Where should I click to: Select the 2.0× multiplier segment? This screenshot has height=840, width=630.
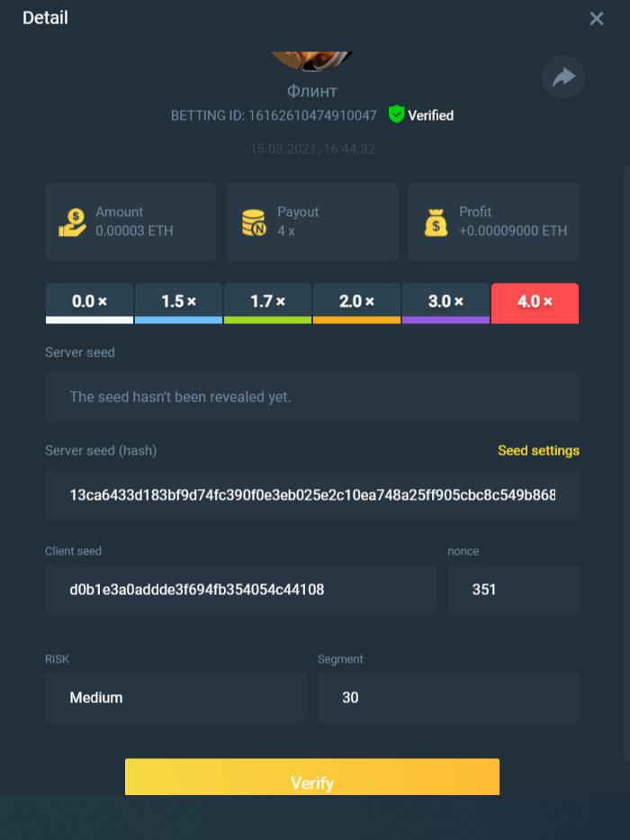(356, 303)
